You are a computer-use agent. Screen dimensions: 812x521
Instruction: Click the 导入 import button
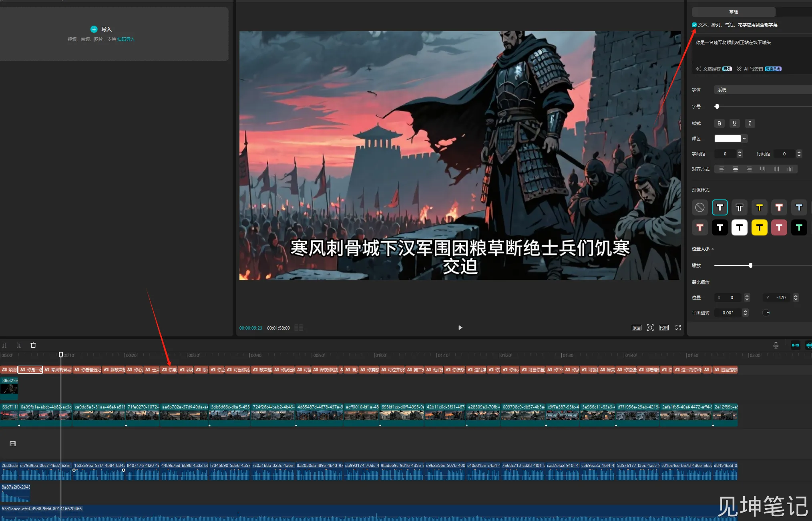(101, 29)
